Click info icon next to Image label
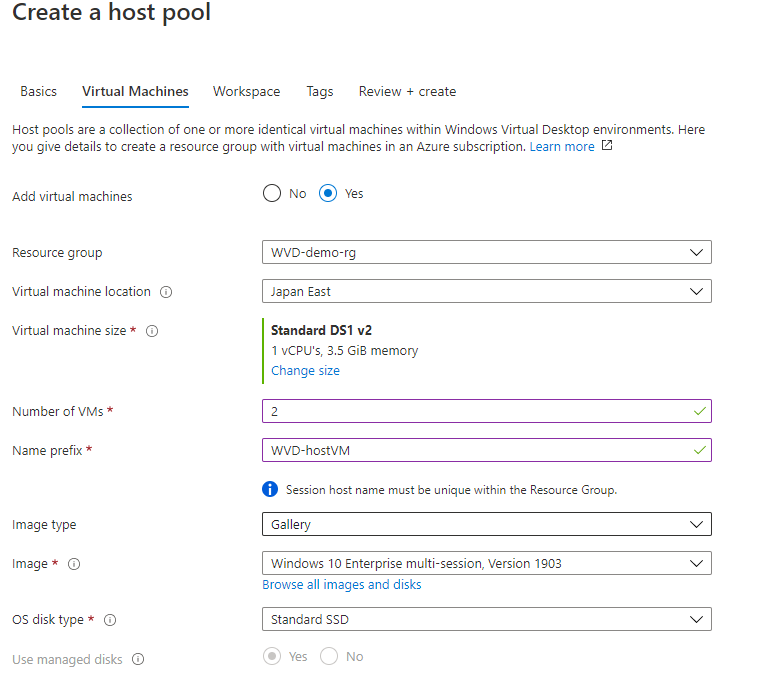The width and height of the screenshot is (761, 685). [74, 564]
